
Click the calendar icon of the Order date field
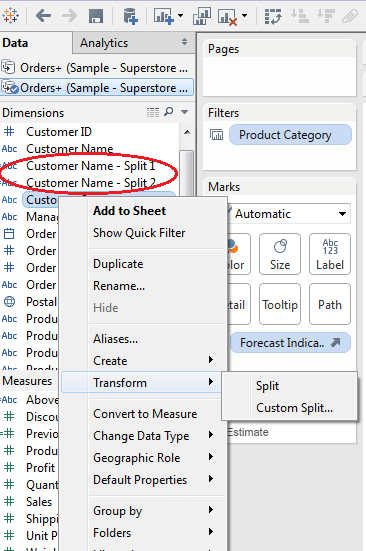9,234
